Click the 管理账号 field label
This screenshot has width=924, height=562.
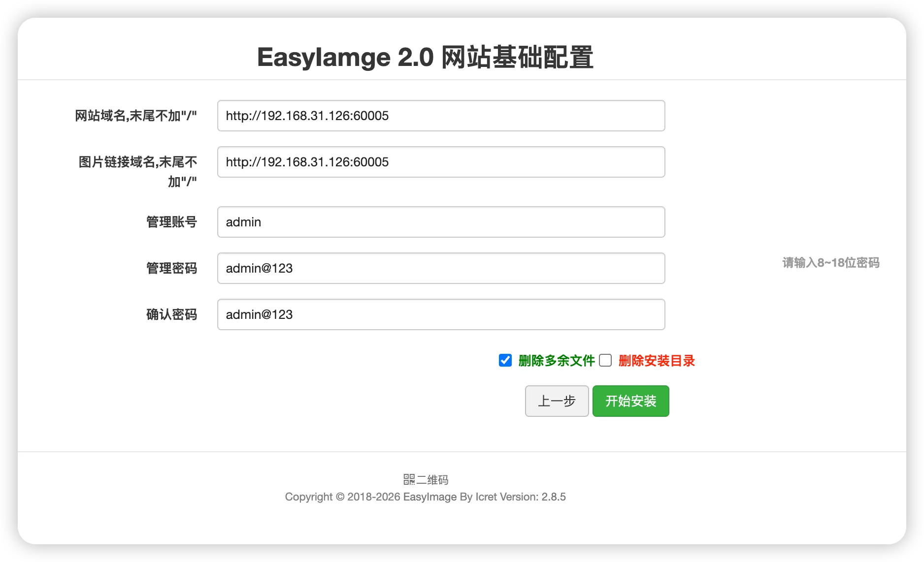171,222
